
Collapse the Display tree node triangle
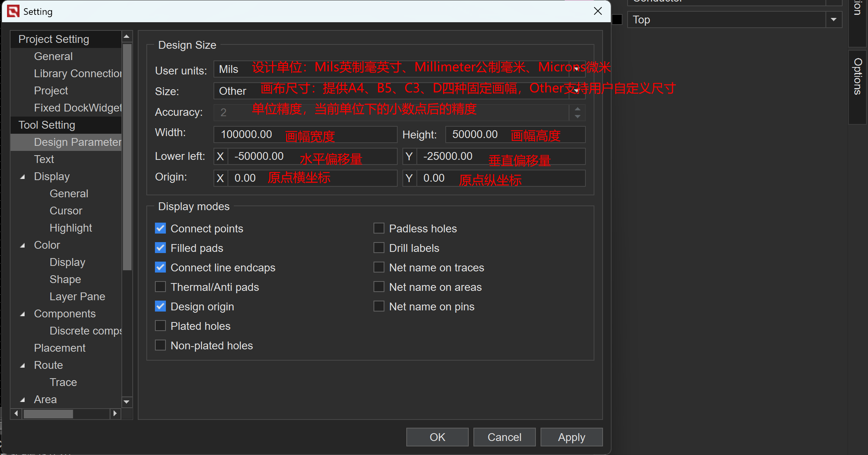click(23, 177)
